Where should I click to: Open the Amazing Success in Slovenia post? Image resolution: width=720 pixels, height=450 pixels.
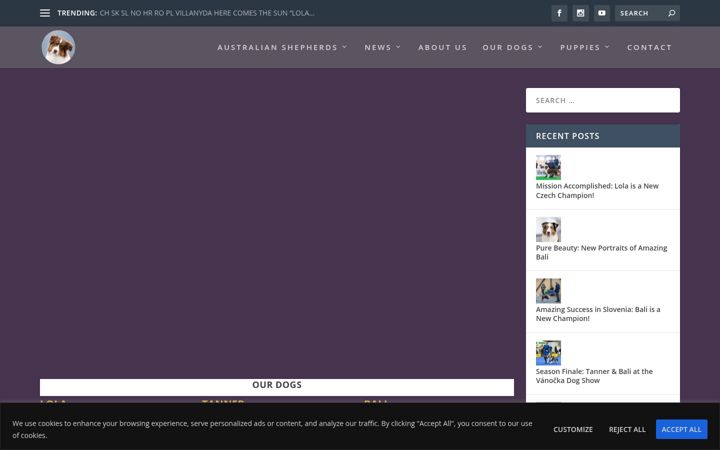[598, 314]
